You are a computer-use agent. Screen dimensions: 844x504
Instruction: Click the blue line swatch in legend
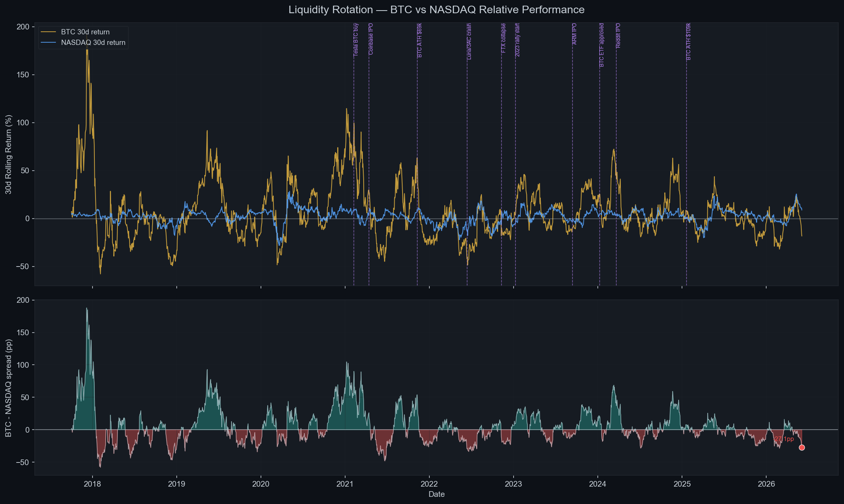[48, 43]
